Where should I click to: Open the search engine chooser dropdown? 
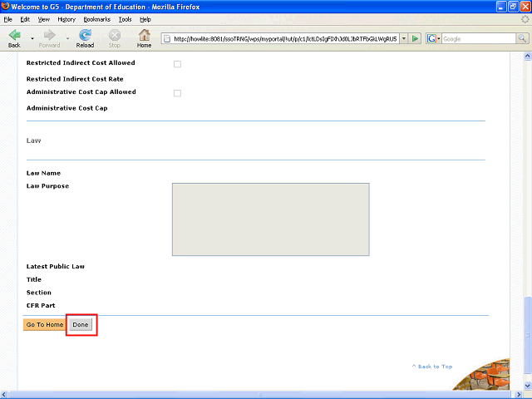(439, 39)
